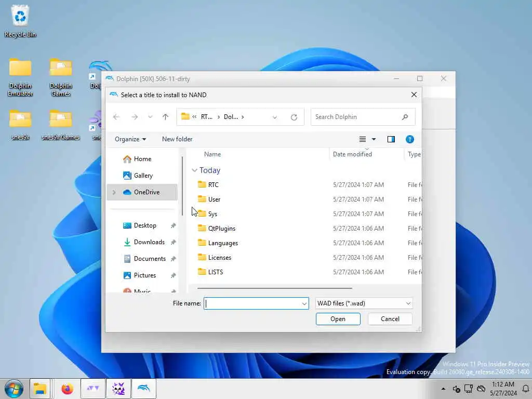
Task: Select Gallery in the navigation pane
Action: coord(143,176)
